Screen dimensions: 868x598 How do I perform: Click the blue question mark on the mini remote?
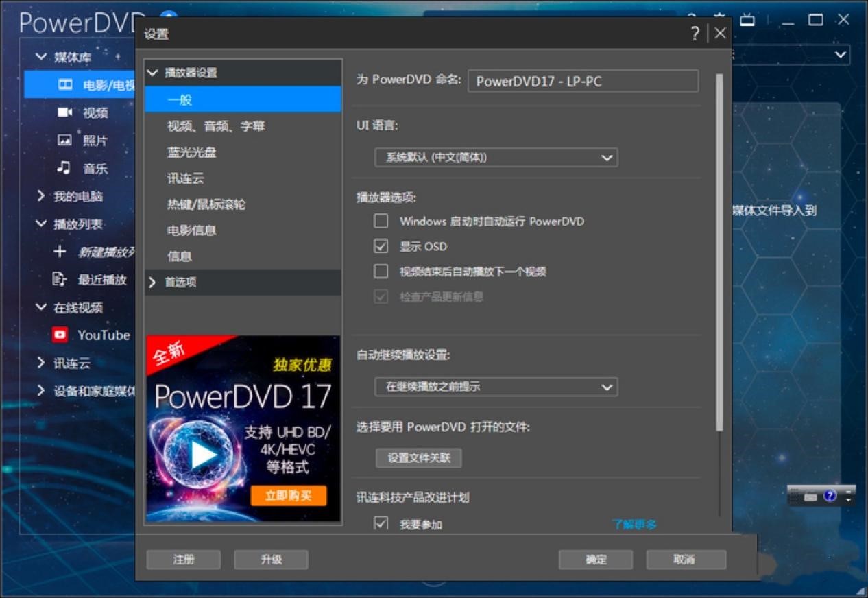click(x=830, y=495)
